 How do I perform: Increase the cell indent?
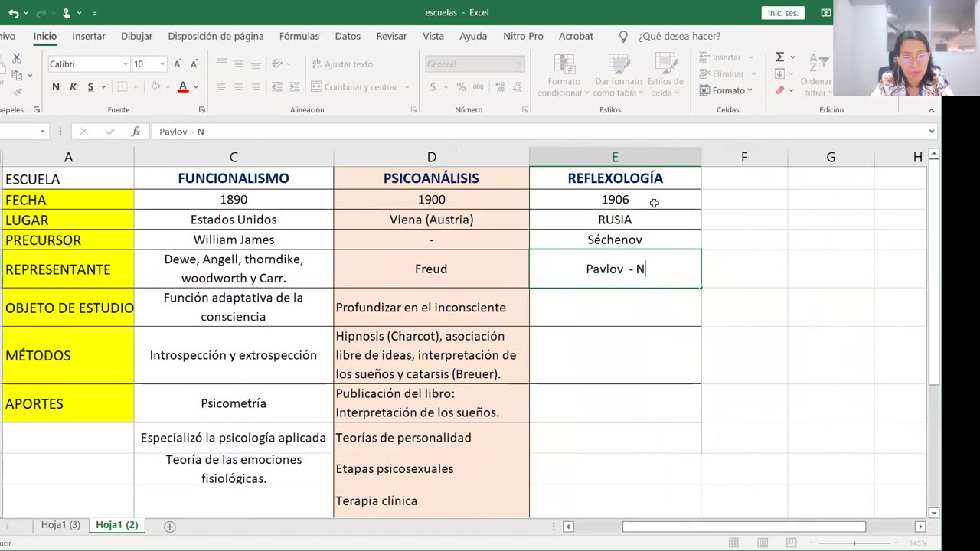tap(294, 87)
